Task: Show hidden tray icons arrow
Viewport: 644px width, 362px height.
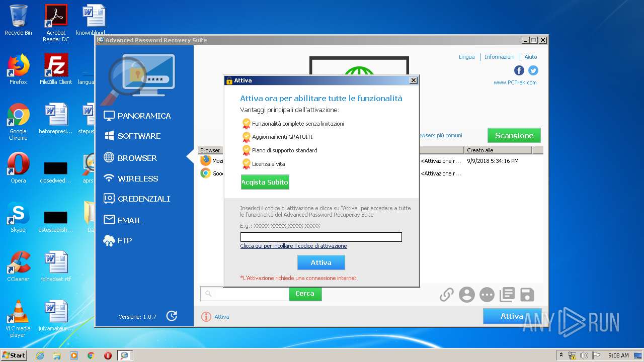Action: pyautogui.click(x=561, y=355)
